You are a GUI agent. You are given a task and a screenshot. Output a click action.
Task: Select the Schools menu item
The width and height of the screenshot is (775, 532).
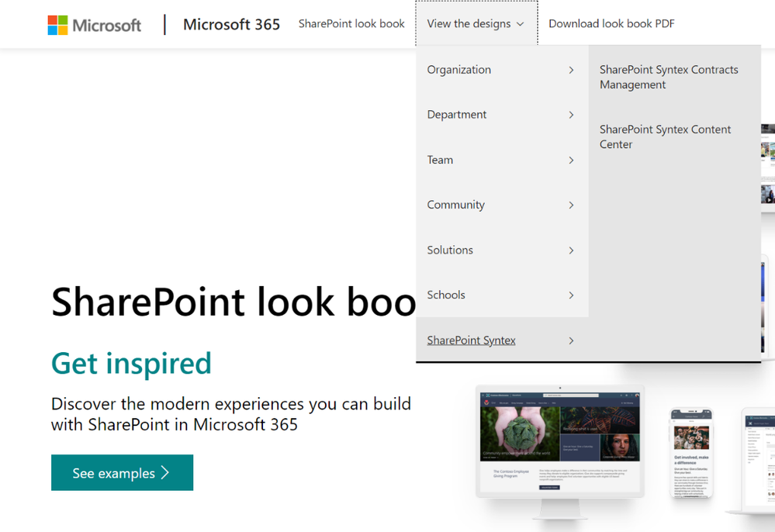tap(502, 295)
